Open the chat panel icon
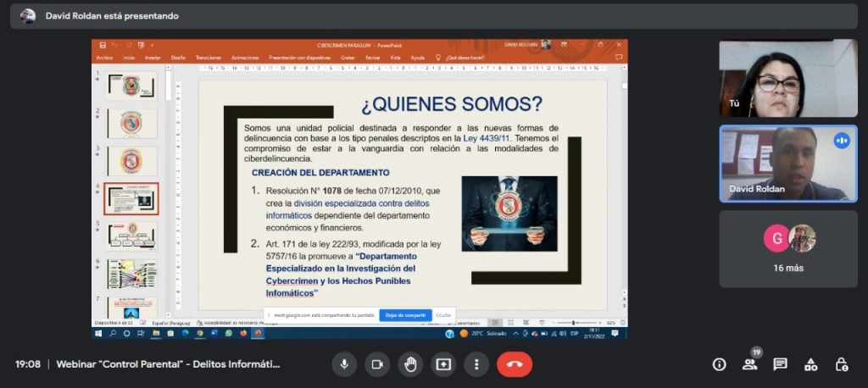The height and width of the screenshot is (388, 868). (x=780, y=364)
